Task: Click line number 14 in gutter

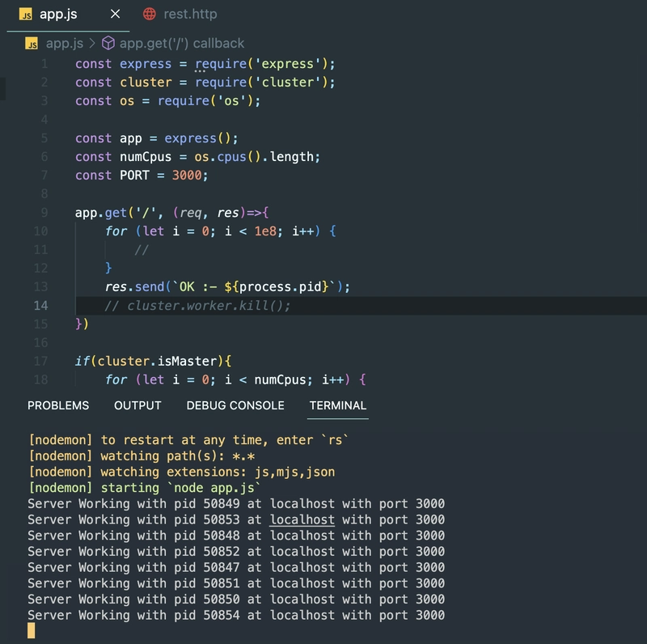Action: click(41, 306)
